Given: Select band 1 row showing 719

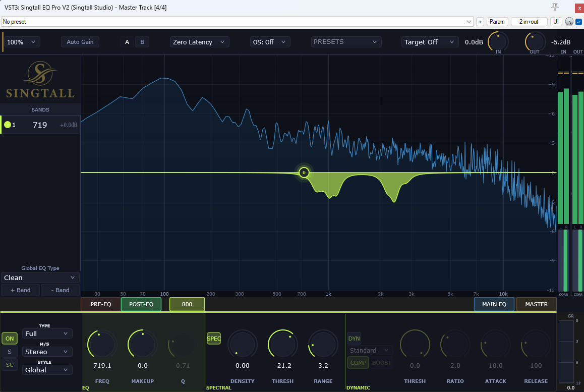Looking at the screenshot, I should click(40, 125).
